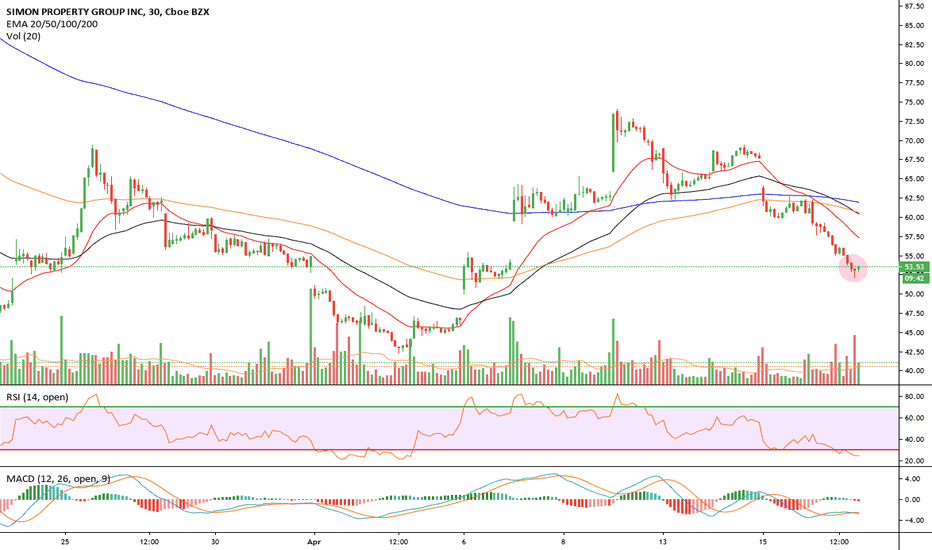Click the RSI 20.00 scale label
The height and width of the screenshot is (550, 932).
point(914,461)
